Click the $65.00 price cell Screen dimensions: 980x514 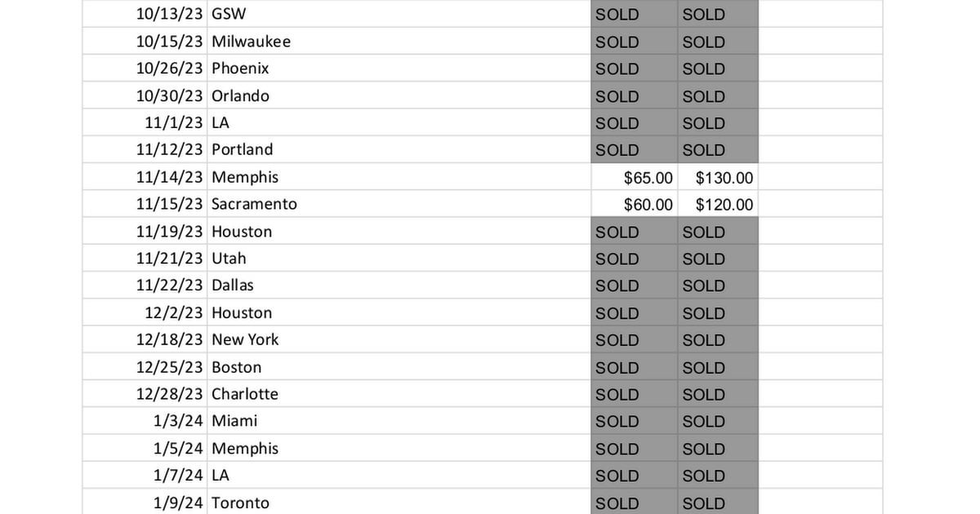(648, 177)
